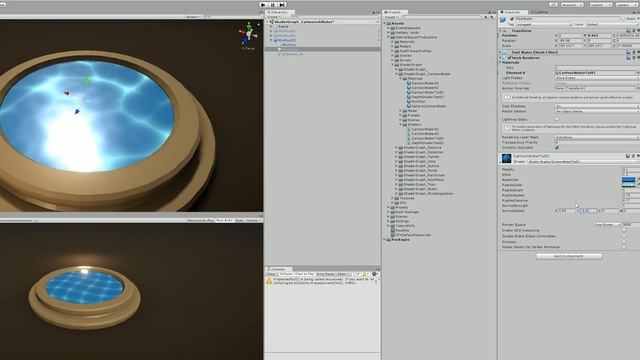This screenshot has height=360, width=640.
Task: Click the red X-axis move arrow in Scene
Action: (67, 93)
